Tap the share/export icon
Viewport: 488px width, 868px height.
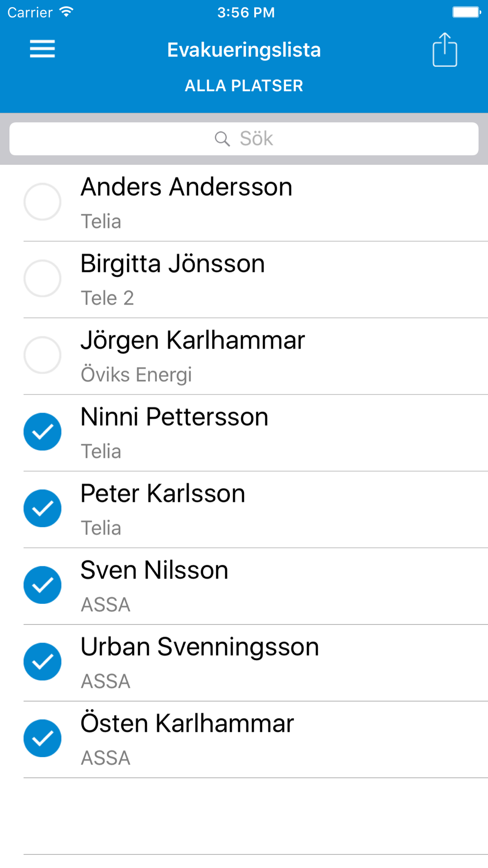pyautogui.click(x=445, y=49)
